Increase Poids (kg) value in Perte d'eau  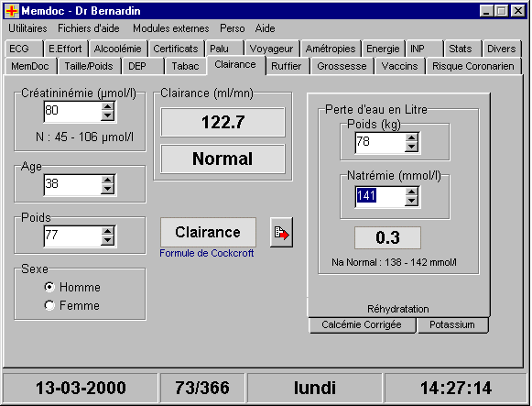click(x=411, y=137)
